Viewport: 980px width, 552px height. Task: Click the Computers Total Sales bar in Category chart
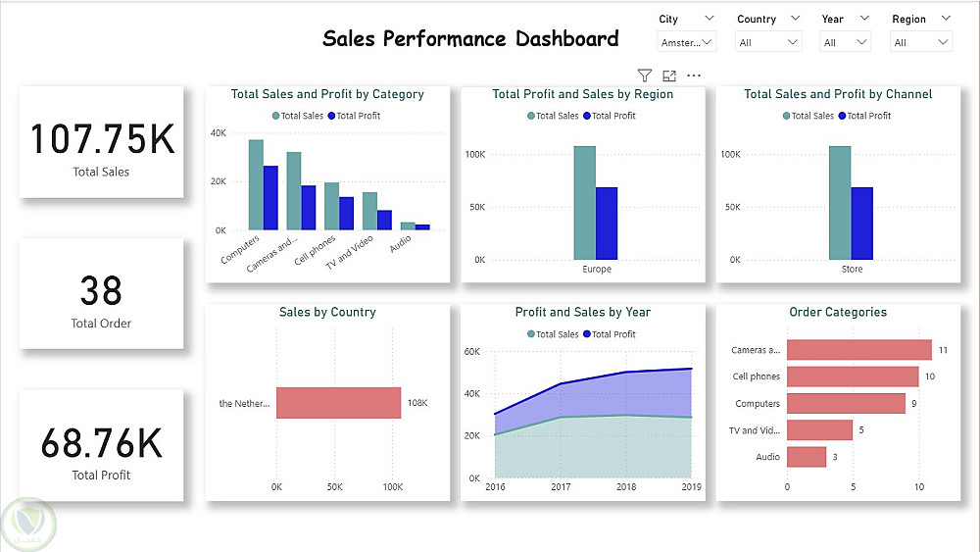pos(256,184)
